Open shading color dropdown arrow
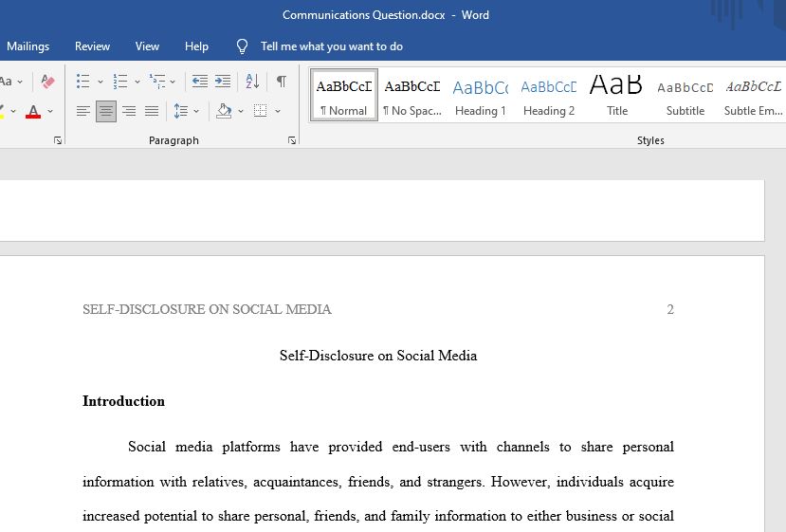Viewport: 786px width, 532px height. (x=241, y=111)
